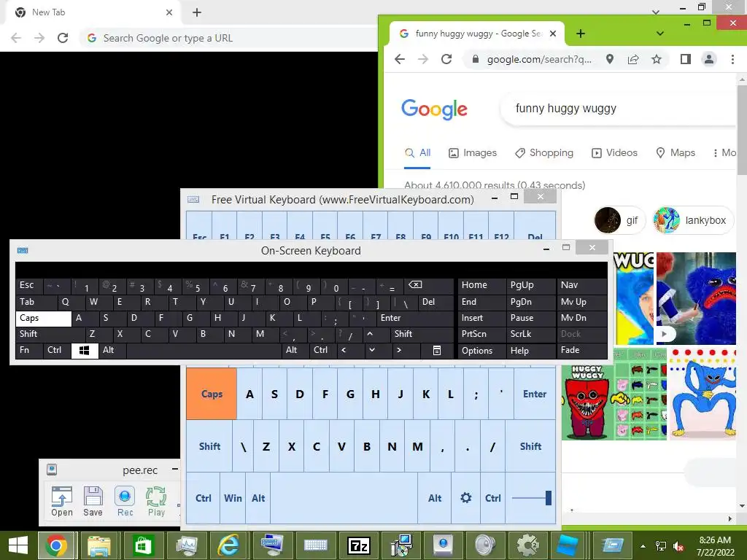Click the Google search results vertical scrollbar
747x560 pixels.
[x=742, y=131]
